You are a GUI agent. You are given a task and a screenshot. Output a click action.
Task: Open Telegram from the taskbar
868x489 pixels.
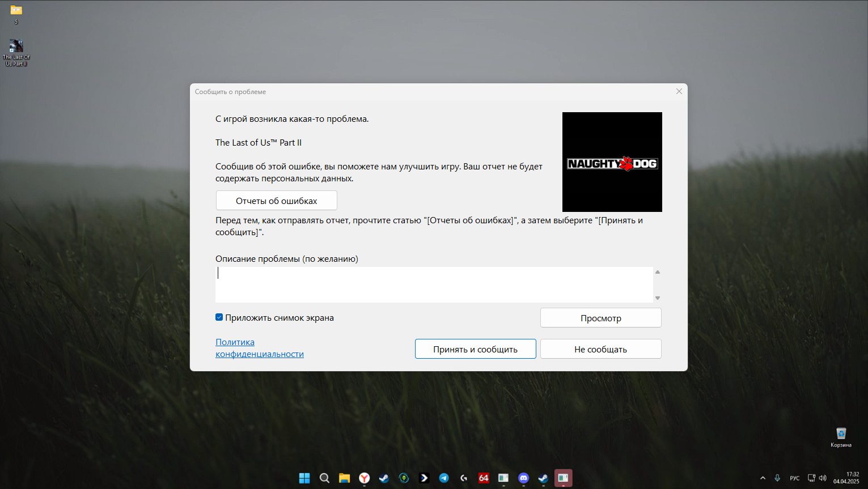pyautogui.click(x=444, y=478)
